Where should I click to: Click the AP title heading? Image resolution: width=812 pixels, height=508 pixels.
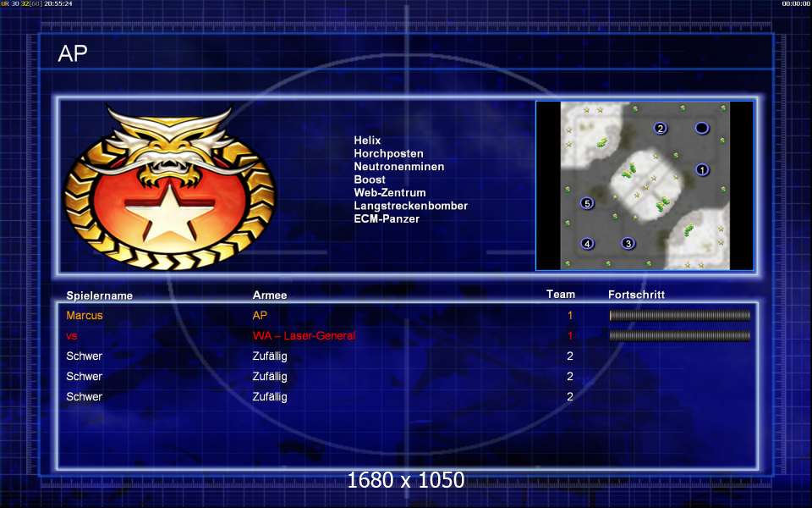click(x=73, y=53)
